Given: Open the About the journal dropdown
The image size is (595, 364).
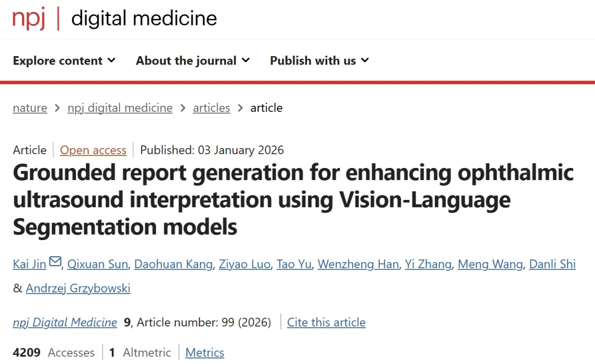Looking at the screenshot, I should point(192,61).
